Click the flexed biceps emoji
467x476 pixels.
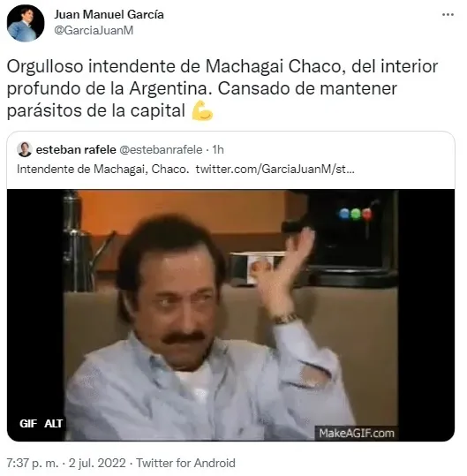coord(202,110)
